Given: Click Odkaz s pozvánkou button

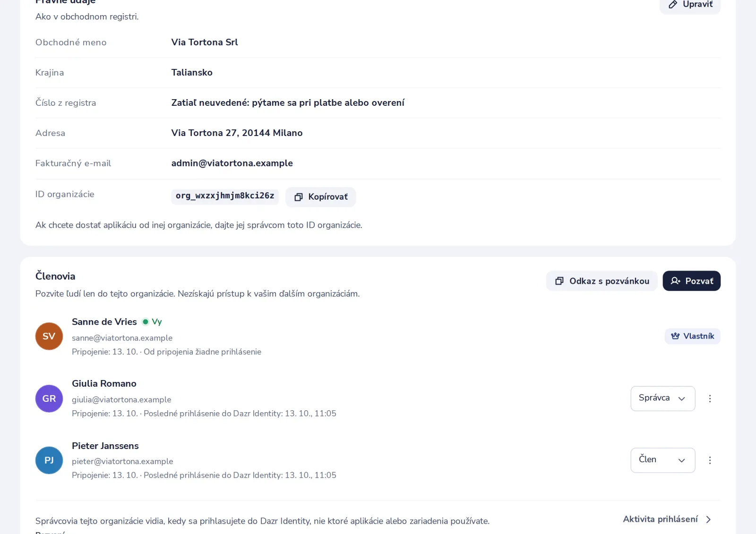Looking at the screenshot, I should pos(601,281).
